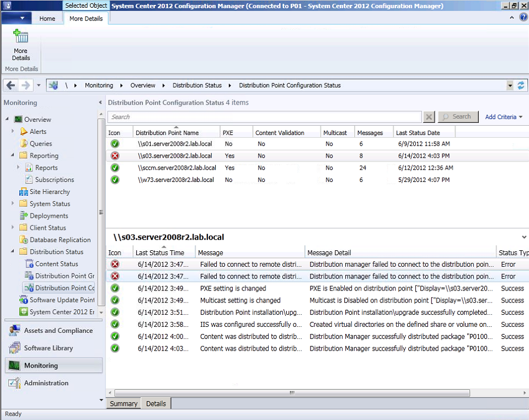Viewport: 529px width, 420px height.
Task: Click the Reports icon
Action: tap(29, 168)
